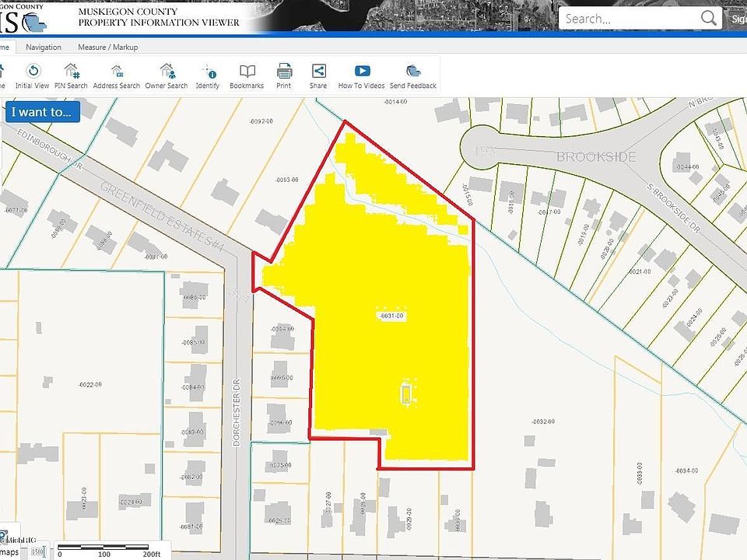Viewport: 747px width, 560px height.
Task: Open the Address Search tool
Action: pos(116,75)
